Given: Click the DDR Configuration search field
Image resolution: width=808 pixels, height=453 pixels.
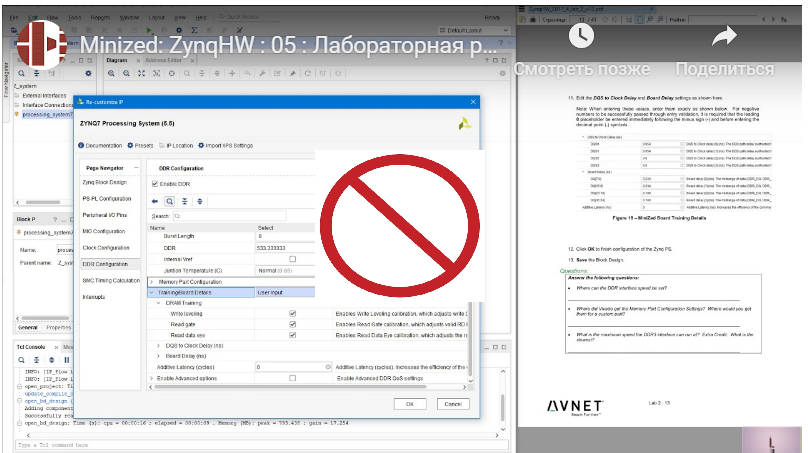Looking at the screenshot, I should click(240, 215).
